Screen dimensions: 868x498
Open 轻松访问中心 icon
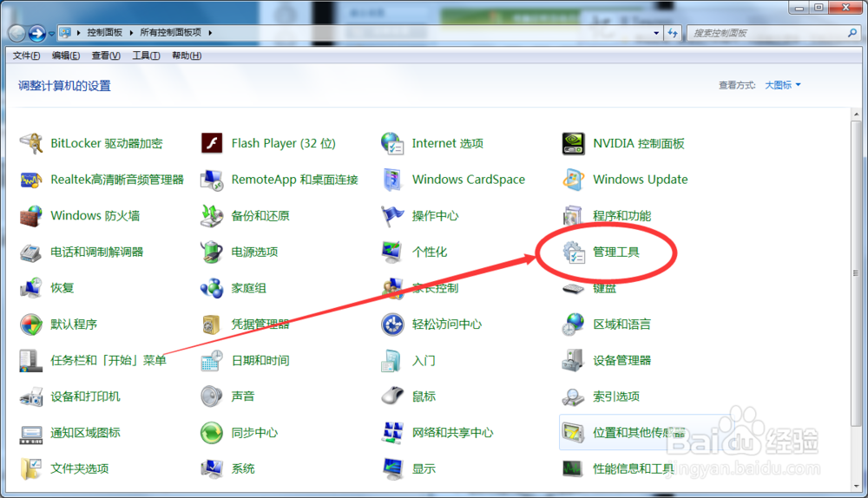[392, 324]
